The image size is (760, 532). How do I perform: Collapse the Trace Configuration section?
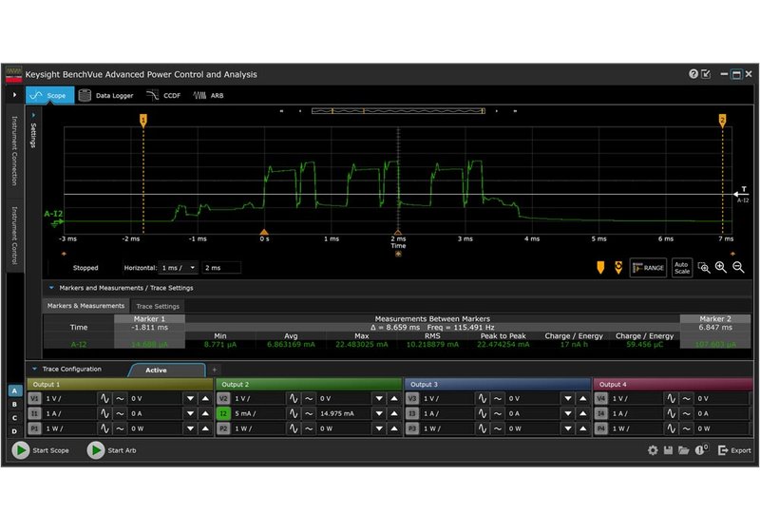(34, 369)
